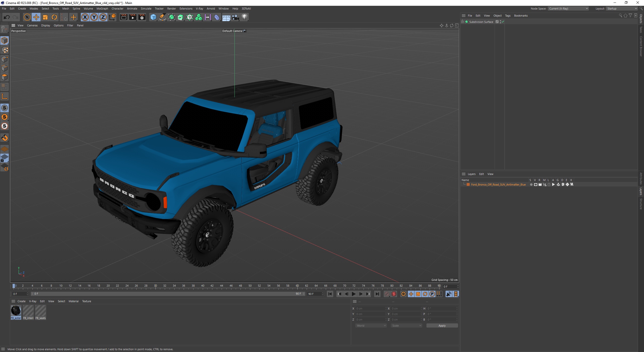This screenshot has height=352, width=644.
Task: Switch to Texture mode in left sidebar
Action: coord(5,50)
